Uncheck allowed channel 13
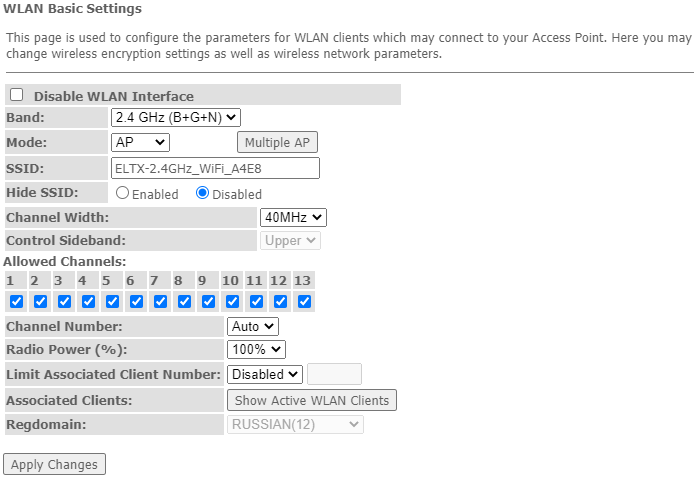The image size is (694, 477). [x=304, y=301]
